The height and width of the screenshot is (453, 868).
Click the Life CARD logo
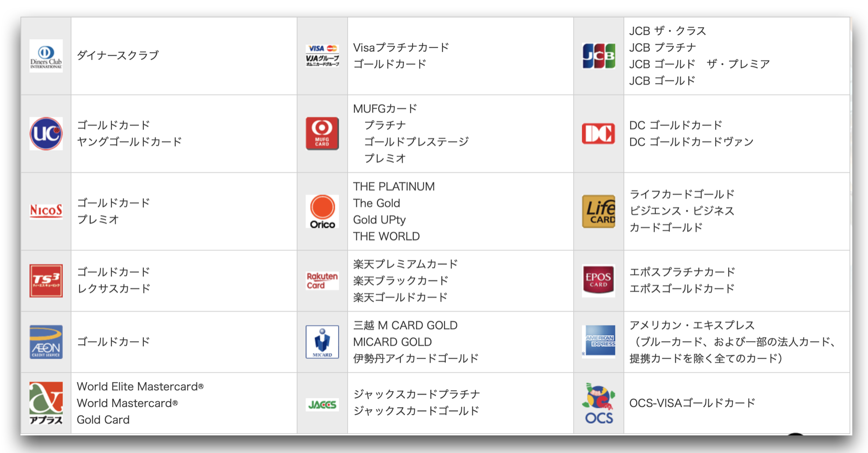[x=599, y=211]
